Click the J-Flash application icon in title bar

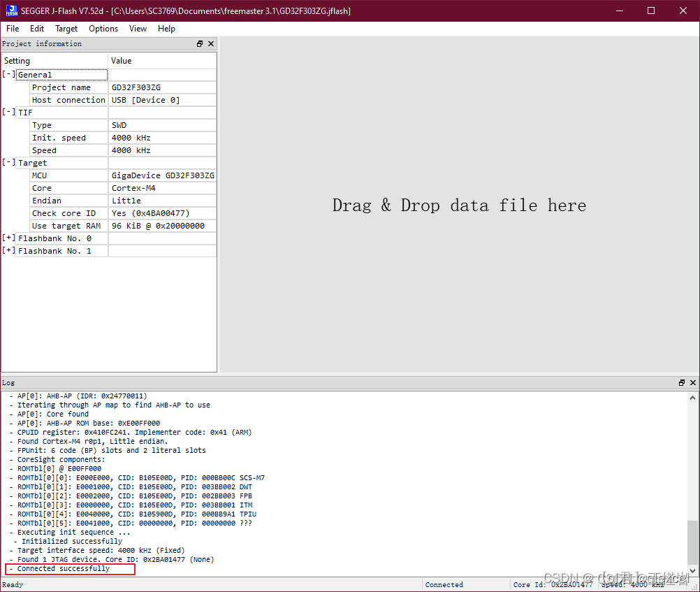(x=12, y=10)
